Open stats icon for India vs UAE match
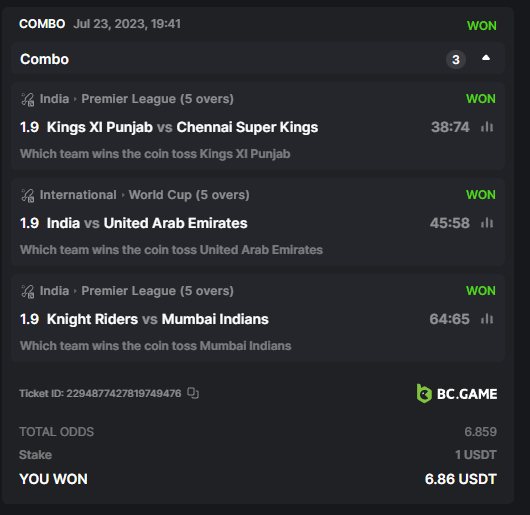530x515 pixels. pyautogui.click(x=487, y=223)
